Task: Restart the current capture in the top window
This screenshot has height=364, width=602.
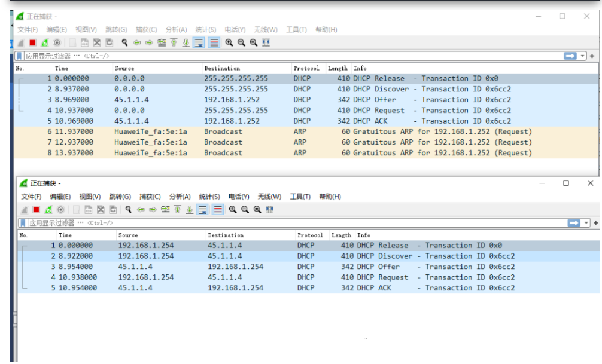Action: (x=44, y=42)
